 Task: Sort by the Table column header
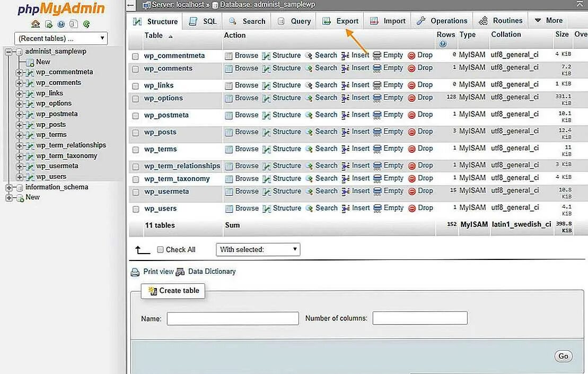point(153,36)
